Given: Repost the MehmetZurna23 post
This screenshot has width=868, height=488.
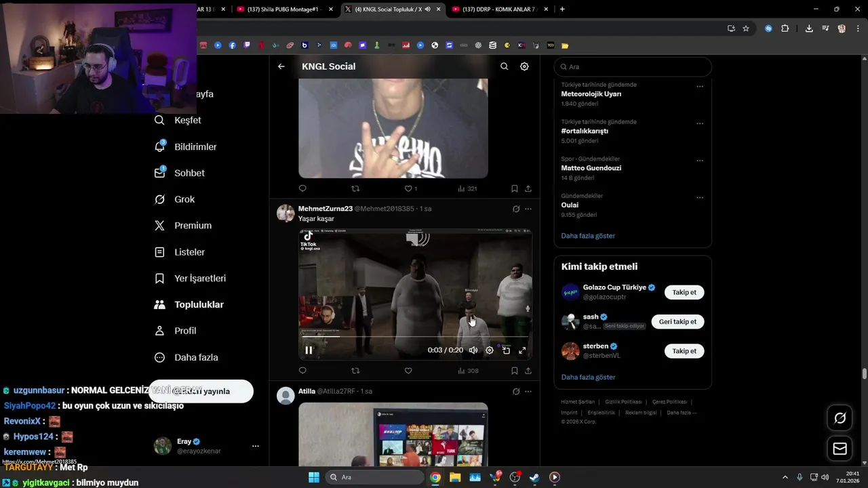Looking at the screenshot, I should (355, 371).
